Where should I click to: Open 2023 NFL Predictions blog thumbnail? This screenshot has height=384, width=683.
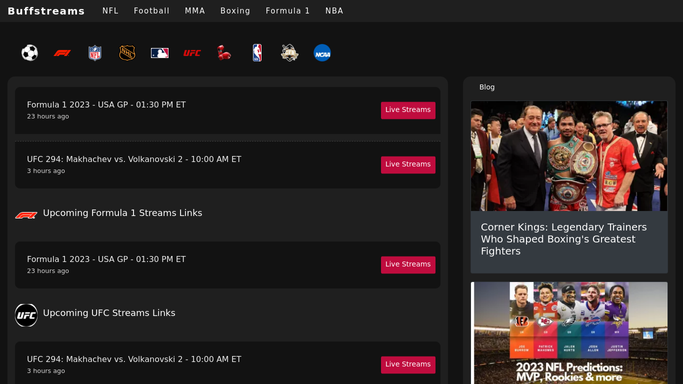(x=569, y=333)
